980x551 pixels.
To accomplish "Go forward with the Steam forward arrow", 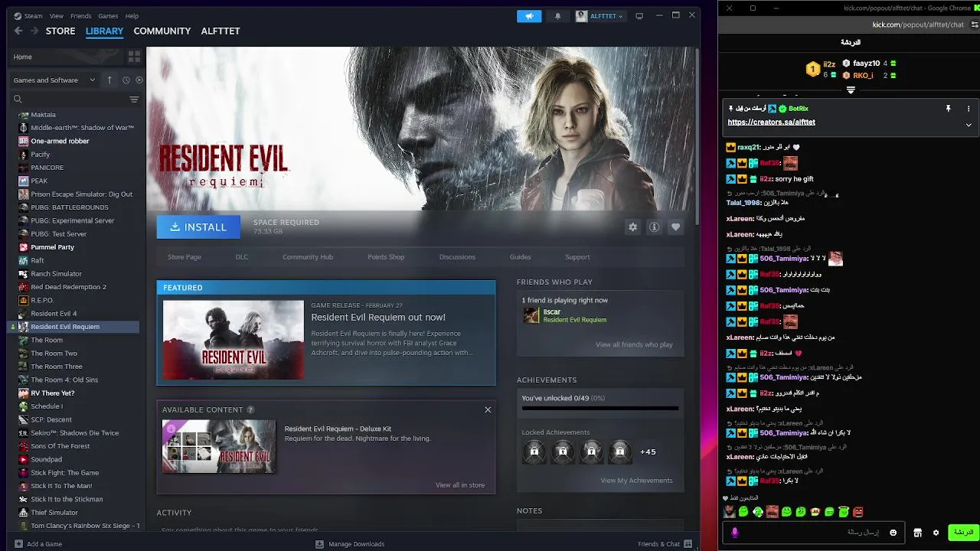I will pyautogui.click(x=34, y=31).
